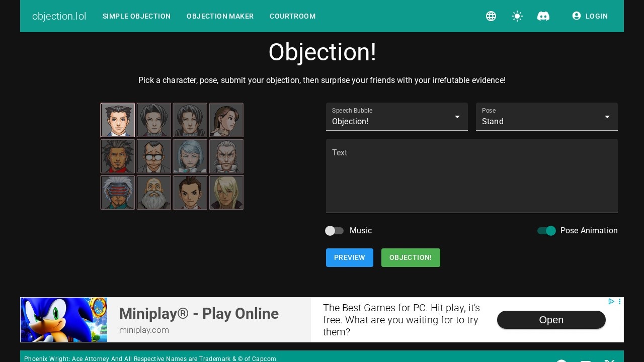Select Godot with his visor

pos(118,193)
